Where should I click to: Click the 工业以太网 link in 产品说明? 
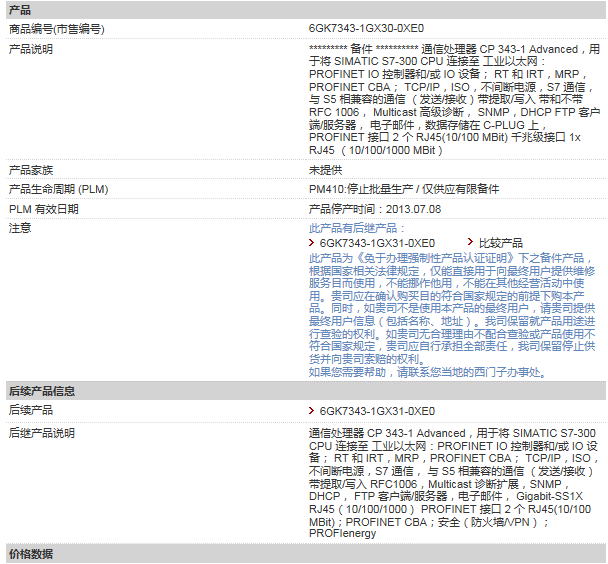510,61
